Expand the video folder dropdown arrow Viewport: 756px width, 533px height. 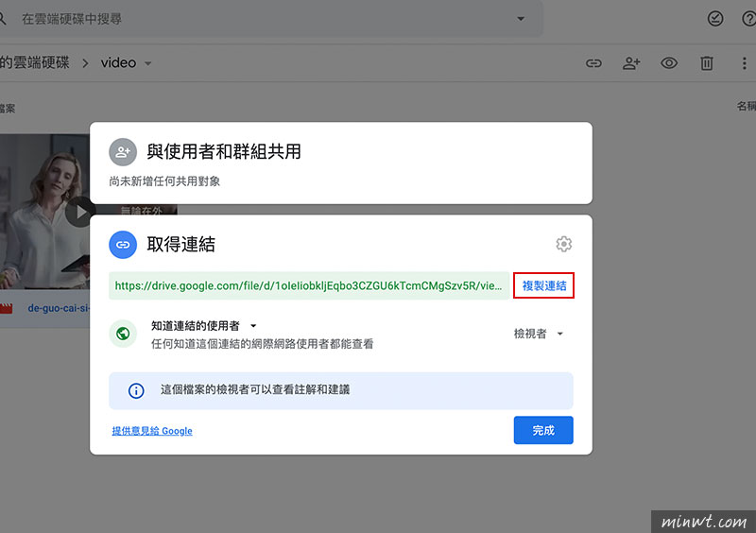coord(148,63)
